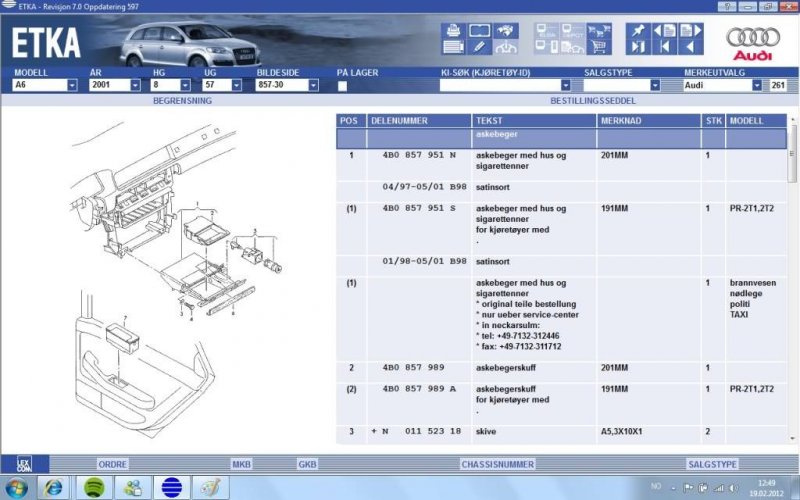Click the pencil edit icon
Screen dimensions: 800x500
[x=479, y=46]
